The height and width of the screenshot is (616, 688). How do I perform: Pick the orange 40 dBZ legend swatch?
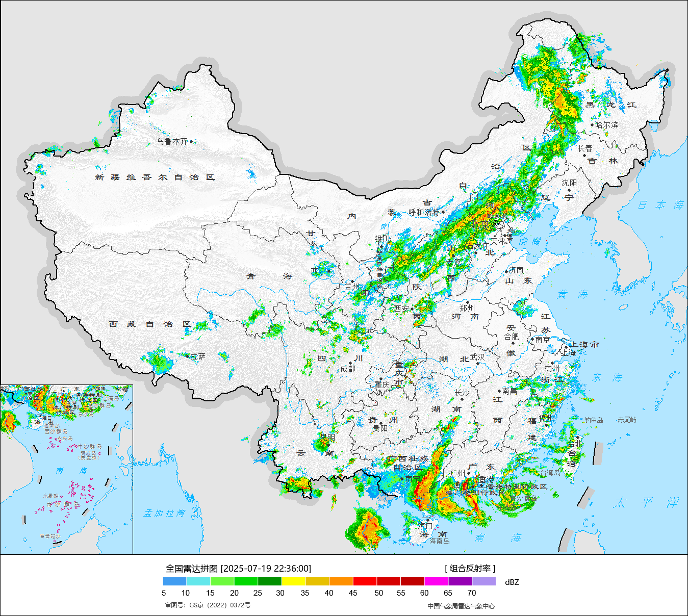[341, 581]
